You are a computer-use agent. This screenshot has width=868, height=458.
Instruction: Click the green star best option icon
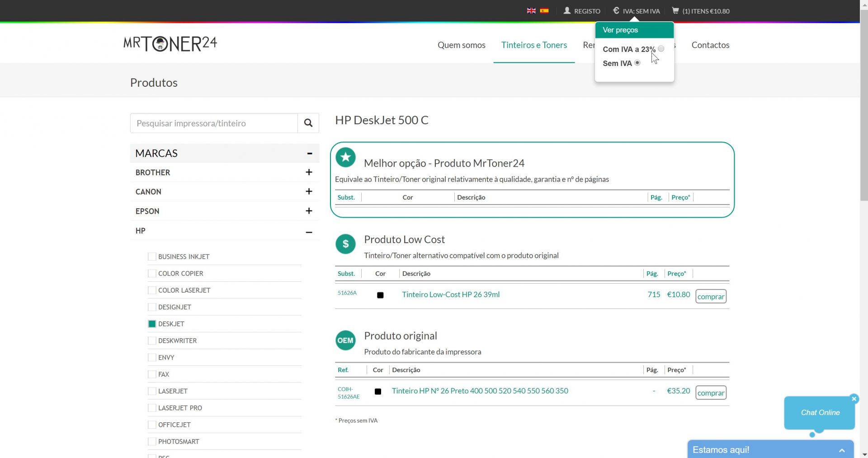click(345, 157)
